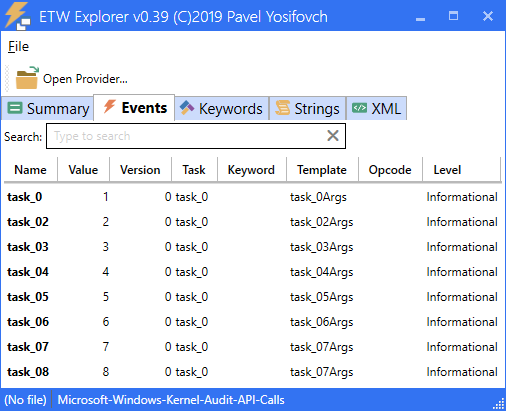Viewport: 506px width, 411px height.
Task: Click the task_05Args template cell
Action: pyautogui.click(x=322, y=297)
